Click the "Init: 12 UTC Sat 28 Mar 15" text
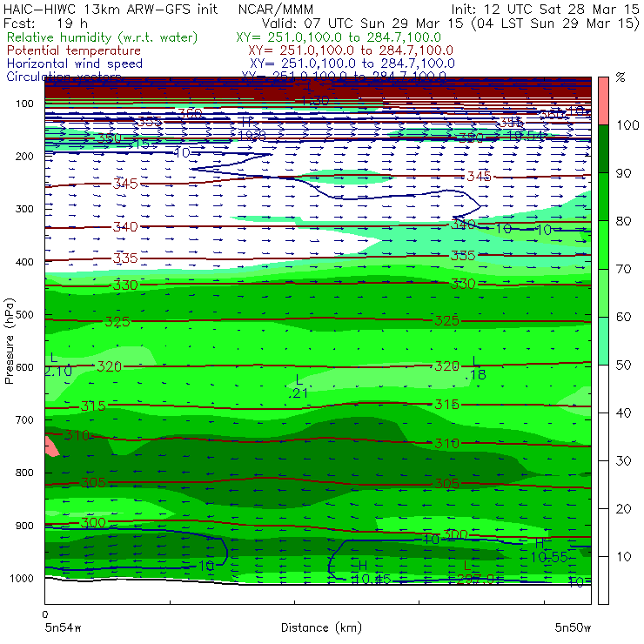This screenshot has height=644, width=644. click(545, 9)
